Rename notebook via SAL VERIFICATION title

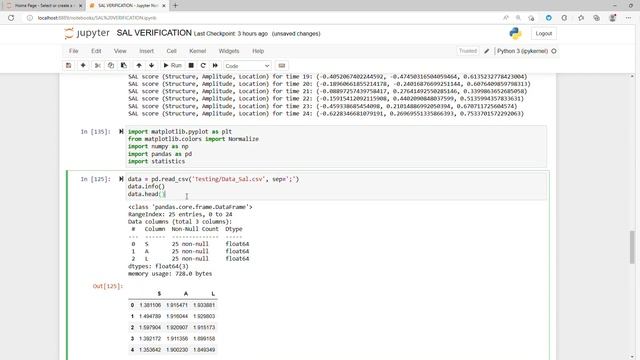pyautogui.click(x=154, y=33)
